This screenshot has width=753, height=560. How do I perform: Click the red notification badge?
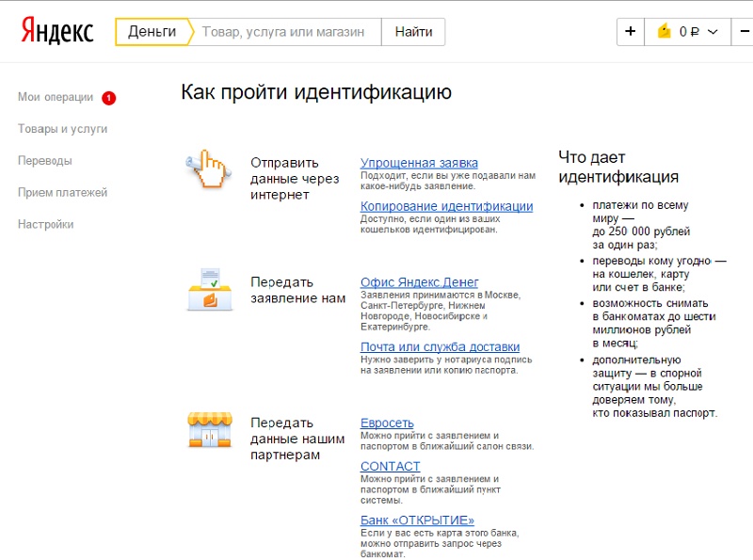click(108, 98)
